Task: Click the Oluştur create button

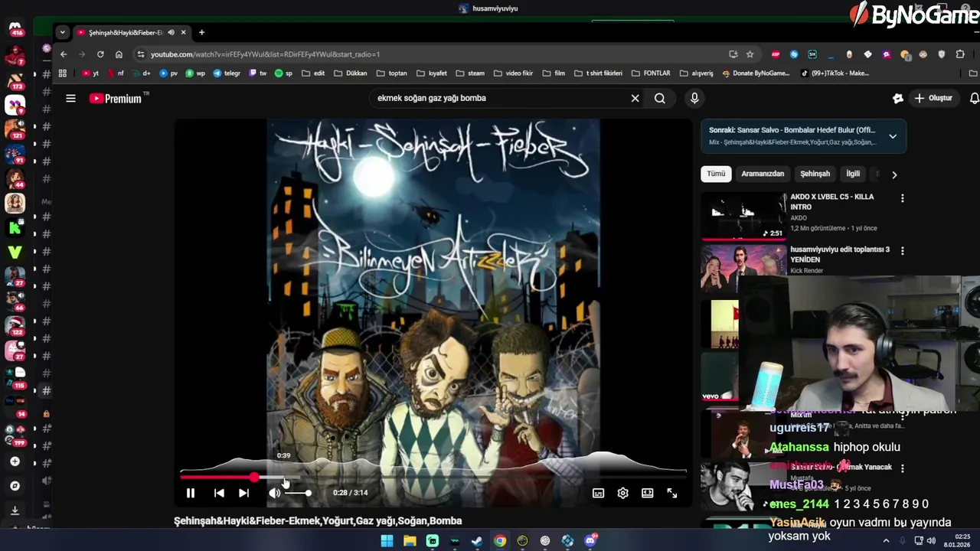Action: 933,98
